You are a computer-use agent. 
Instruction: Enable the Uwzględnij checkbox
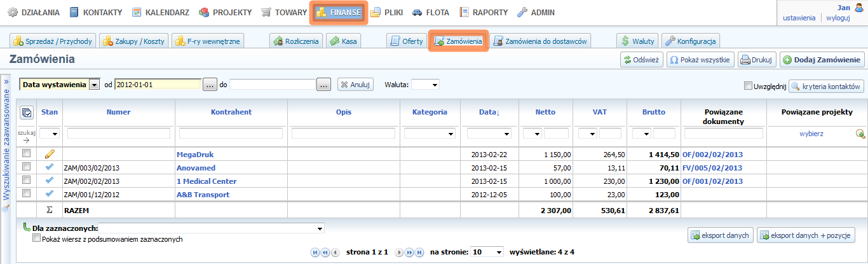click(748, 85)
